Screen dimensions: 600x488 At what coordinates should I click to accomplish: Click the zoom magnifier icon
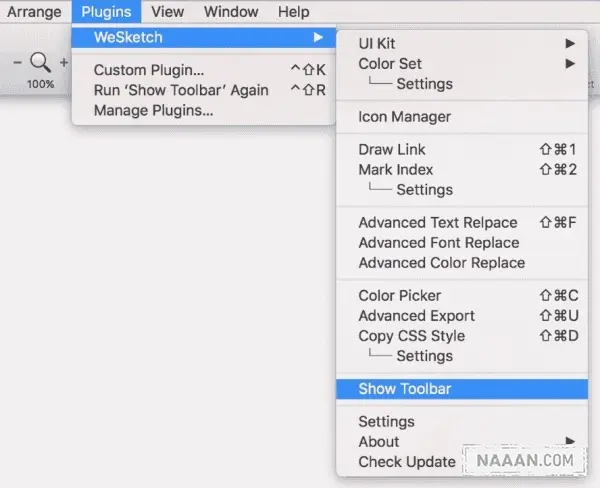pos(40,62)
